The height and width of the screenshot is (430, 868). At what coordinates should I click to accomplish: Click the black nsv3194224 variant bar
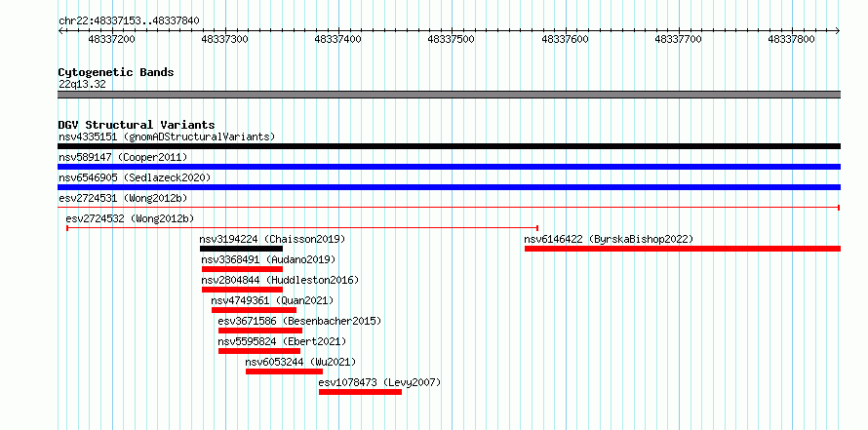(241, 249)
